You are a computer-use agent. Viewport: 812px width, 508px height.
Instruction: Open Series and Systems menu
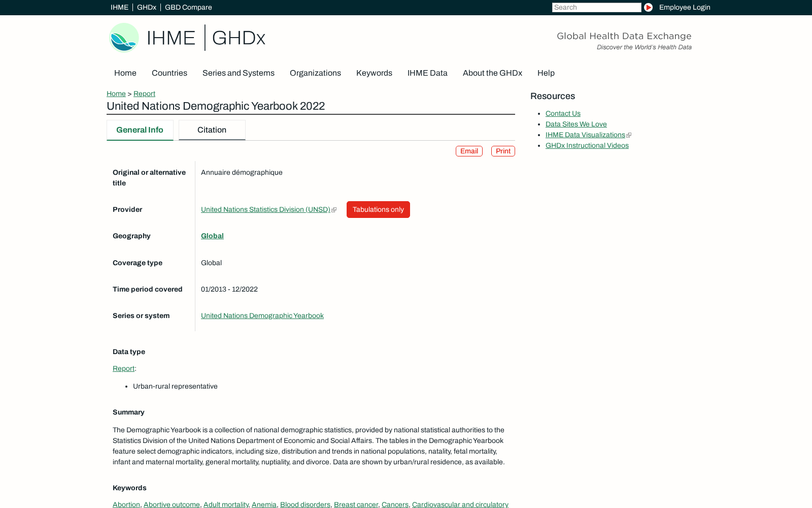[x=239, y=73]
